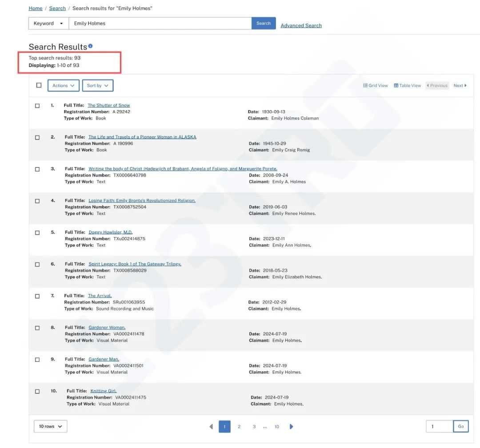Toggle the select-all checkbox near Actions

39,85
